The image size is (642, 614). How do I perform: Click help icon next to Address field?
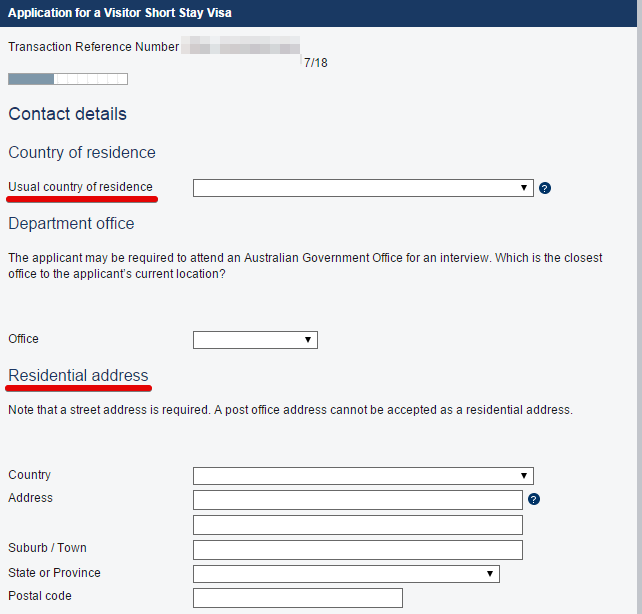534,499
